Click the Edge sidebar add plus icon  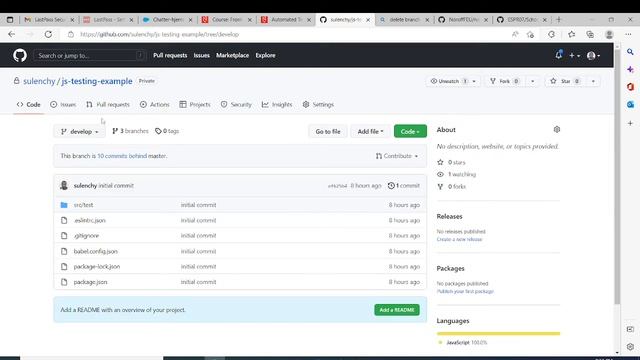[x=630, y=123]
